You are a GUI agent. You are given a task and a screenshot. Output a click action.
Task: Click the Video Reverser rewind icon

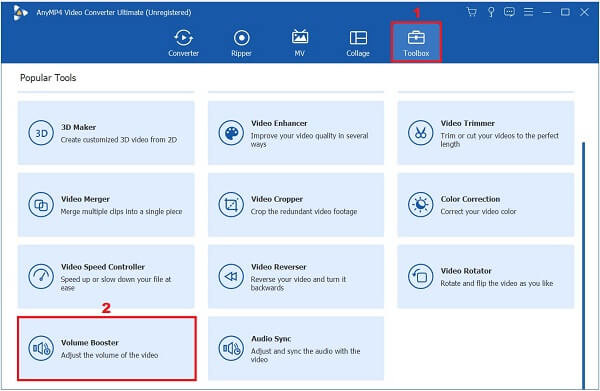click(x=231, y=276)
